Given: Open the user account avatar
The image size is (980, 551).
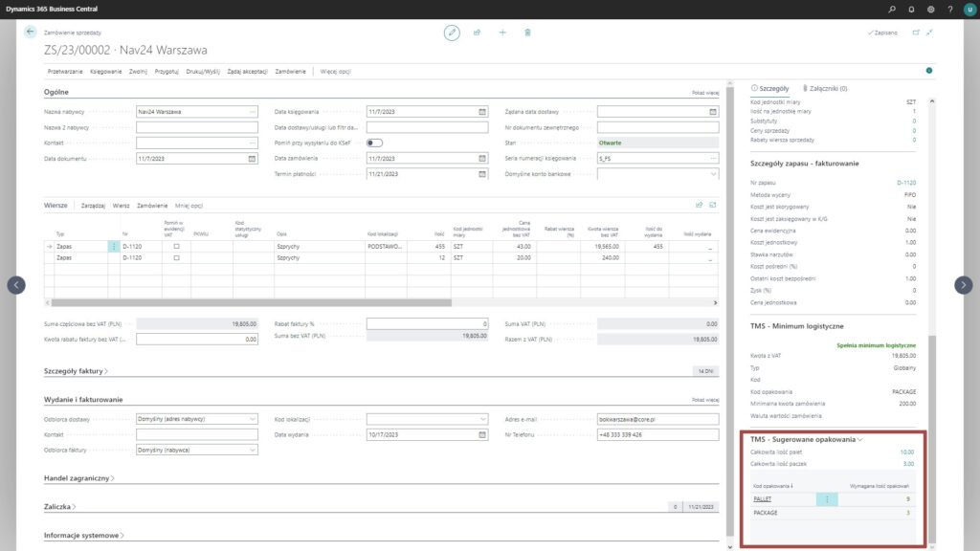Looking at the screenshot, I should tap(969, 10).
